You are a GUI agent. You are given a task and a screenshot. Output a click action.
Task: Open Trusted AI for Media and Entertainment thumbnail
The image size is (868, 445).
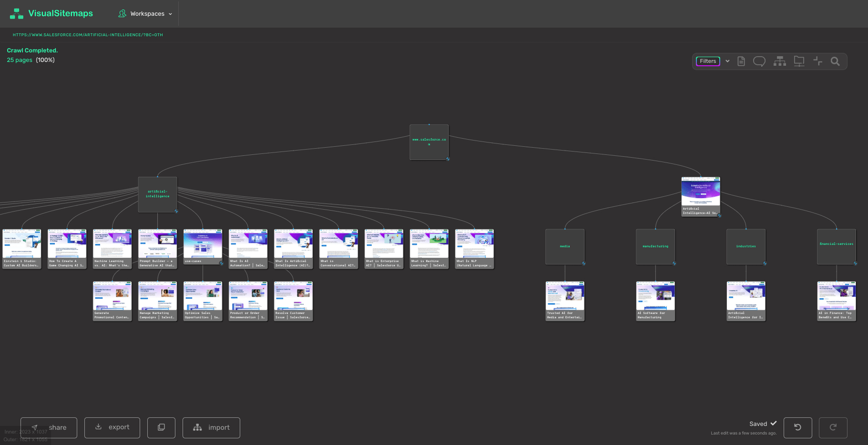(565, 301)
